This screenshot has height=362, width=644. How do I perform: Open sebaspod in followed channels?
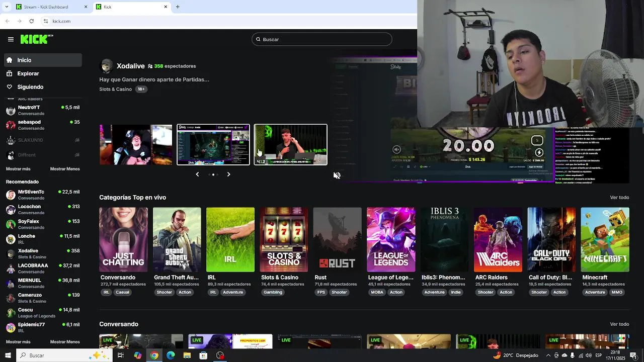(43, 125)
